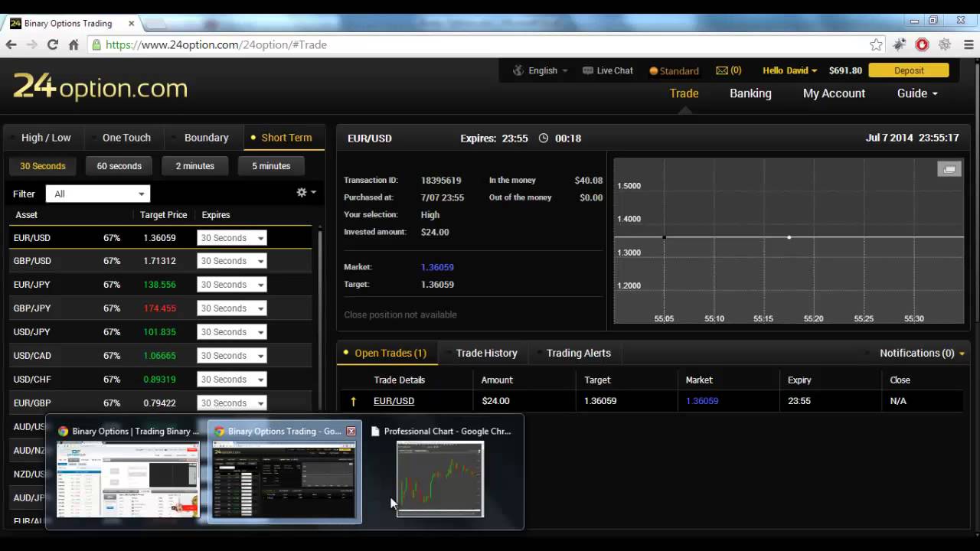
Task: Open the GBP/USD 30 Seconds expiry dropdown
Action: coord(231,261)
